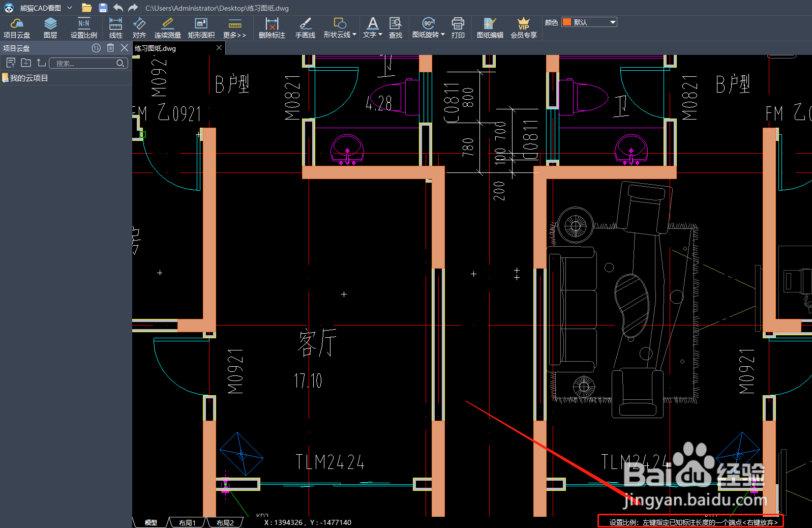The width and height of the screenshot is (812, 528).
Task: Click the list view icon in cloud panel
Action: pyautogui.click(x=11, y=63)
